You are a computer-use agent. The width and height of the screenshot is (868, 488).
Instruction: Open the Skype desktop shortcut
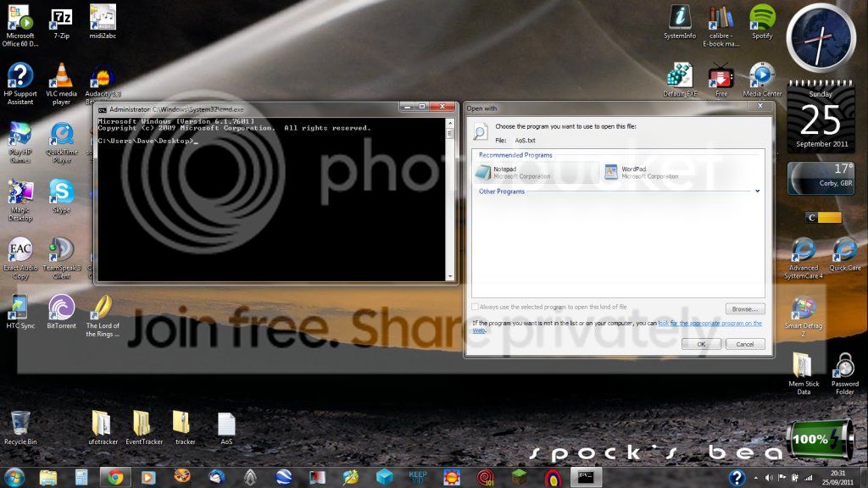tap(61, 197)
